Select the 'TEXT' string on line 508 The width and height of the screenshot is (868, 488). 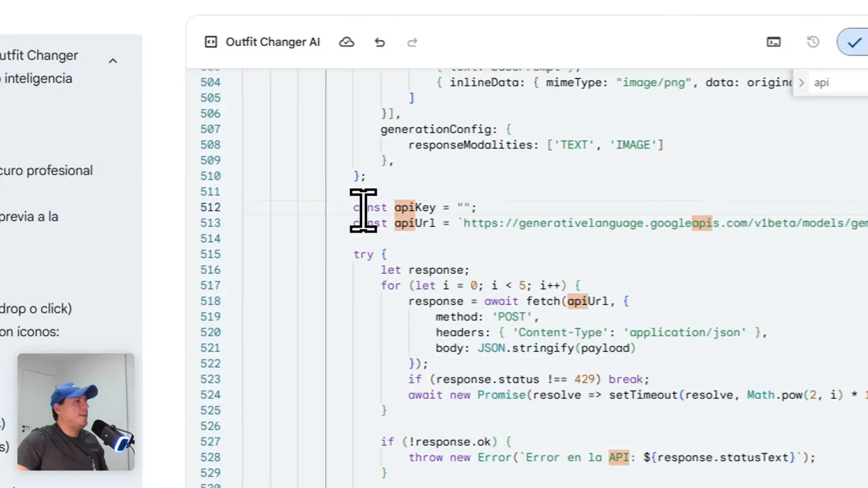click(574, 144)
